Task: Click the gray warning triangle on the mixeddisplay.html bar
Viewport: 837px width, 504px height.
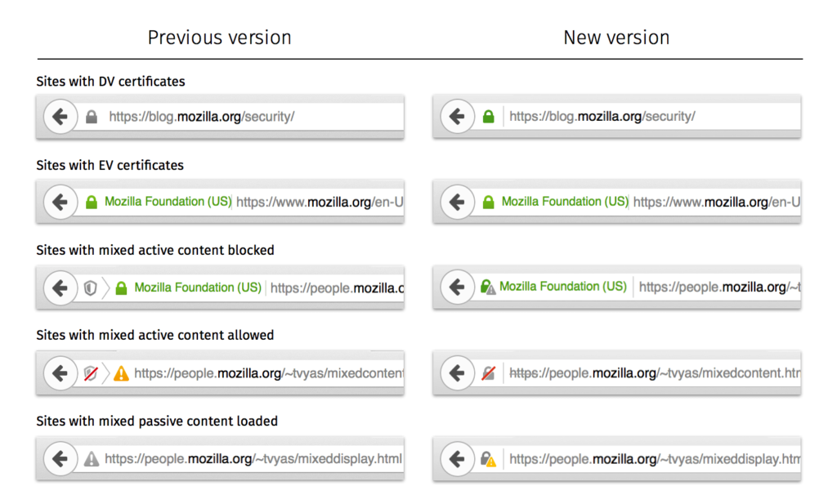Action: [x=92, y=459]
